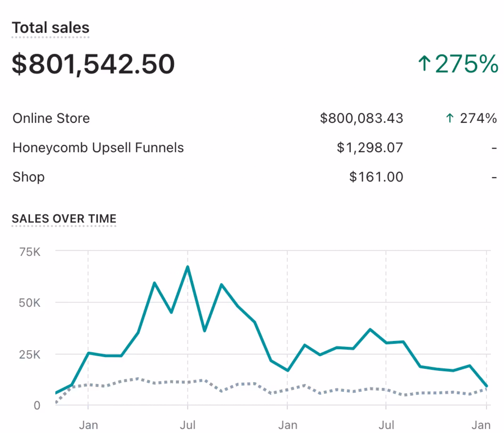Screen dimensions: 504x433
Task: Click the dash in the Shop row
Action: click(x=494, y=178)
